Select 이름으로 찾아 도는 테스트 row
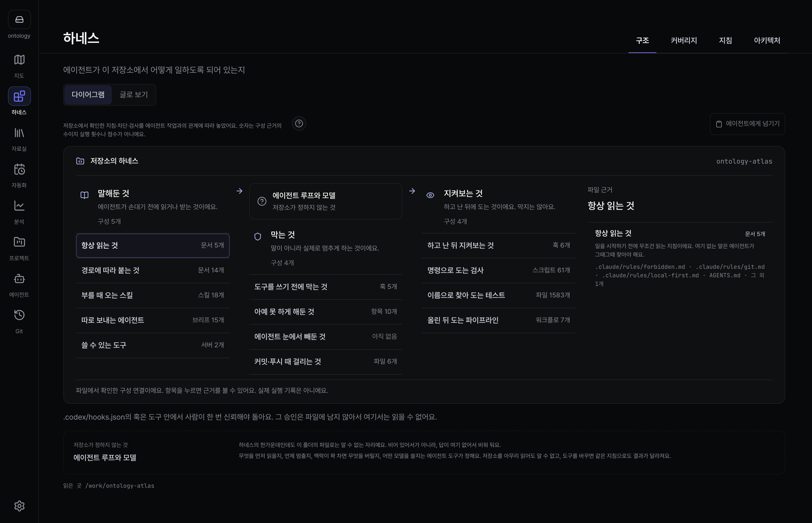 tap(498, 295)
